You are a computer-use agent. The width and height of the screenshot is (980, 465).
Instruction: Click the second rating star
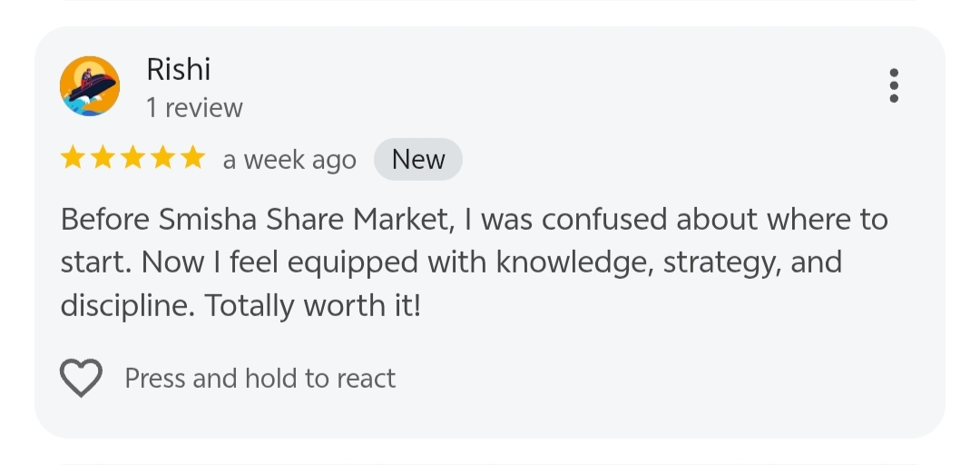click(x=103, y=160)
